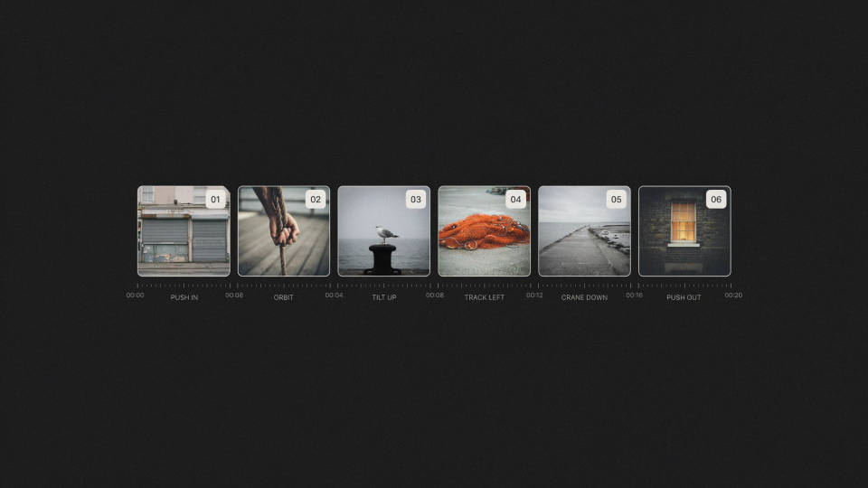Select the TRACK LEFT camera move label
Image resolution: width=868 pixels, height=488 pixels.
pos(485,297)
